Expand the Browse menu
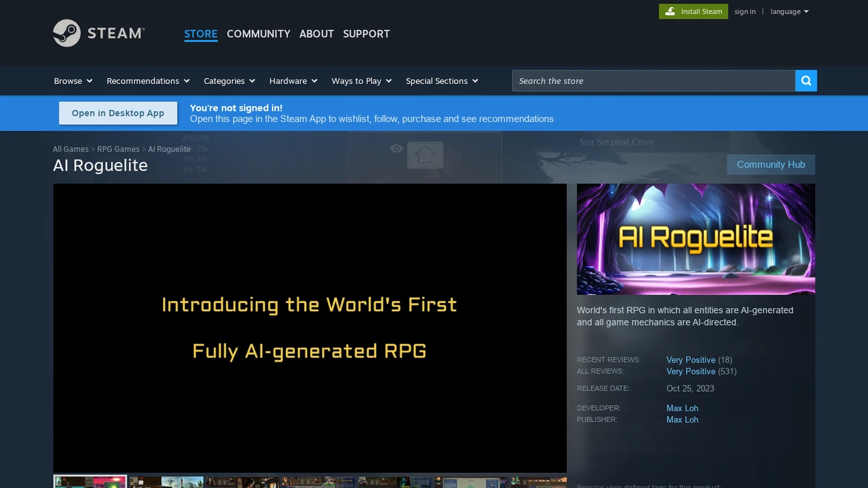The image size is (868, 488). (x=73, y=81)
